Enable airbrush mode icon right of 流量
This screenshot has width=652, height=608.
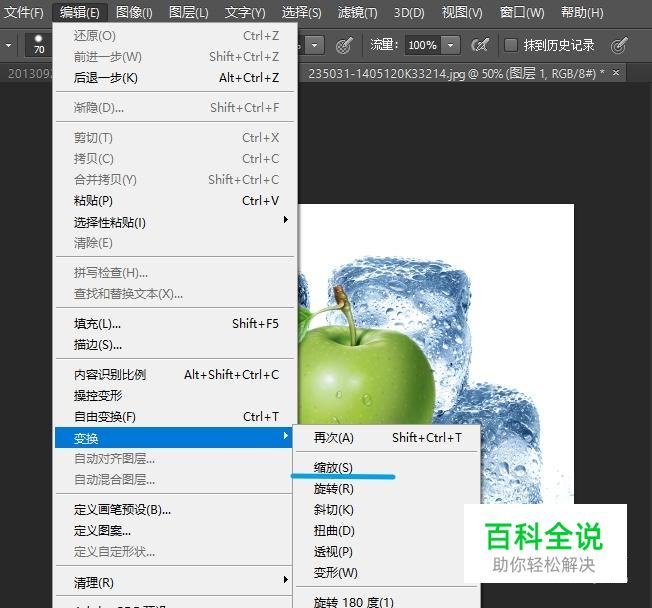pyautogui.click(x=479, y=45)
